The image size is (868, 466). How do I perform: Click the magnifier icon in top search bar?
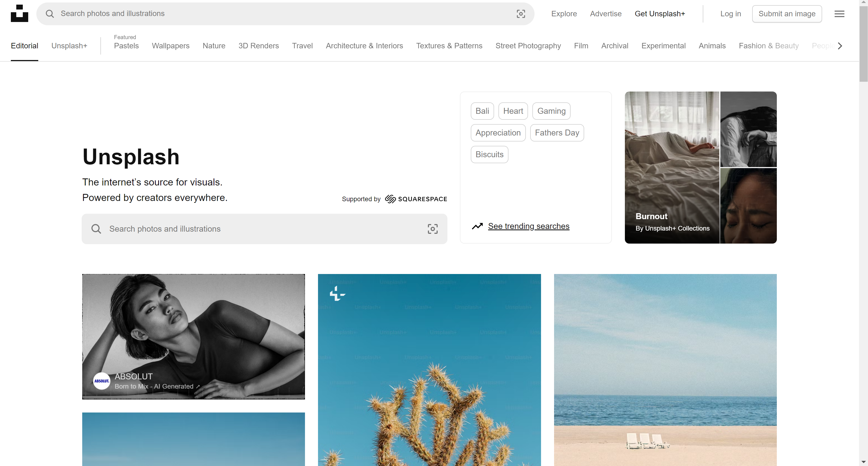click(x=50, y=14)
